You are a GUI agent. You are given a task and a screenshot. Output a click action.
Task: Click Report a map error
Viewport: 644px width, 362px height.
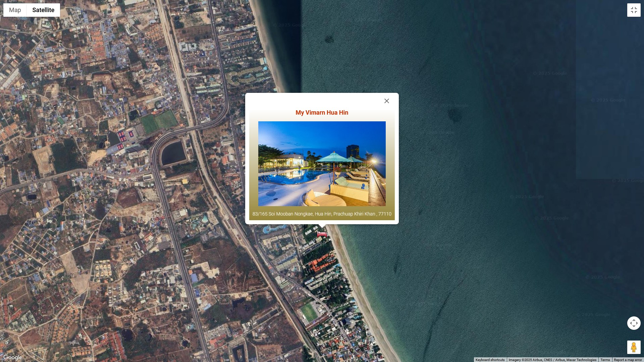click(628, 360)
